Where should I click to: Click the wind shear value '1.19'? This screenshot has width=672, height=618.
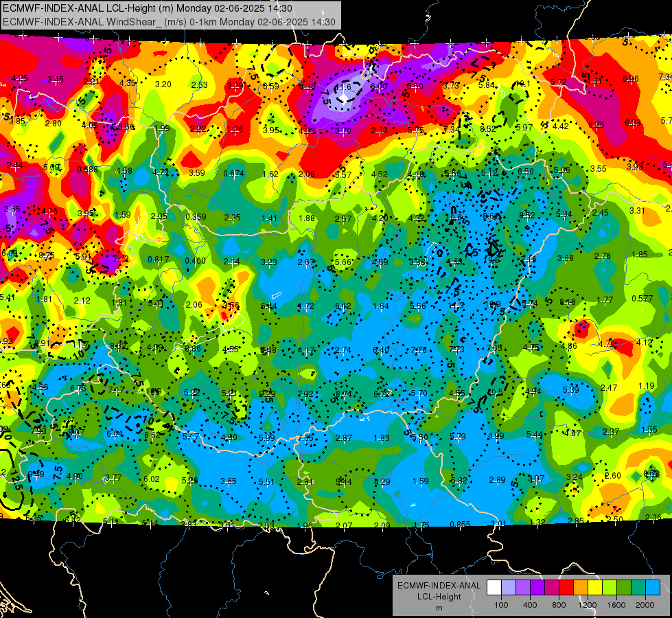tap(647, 386)
